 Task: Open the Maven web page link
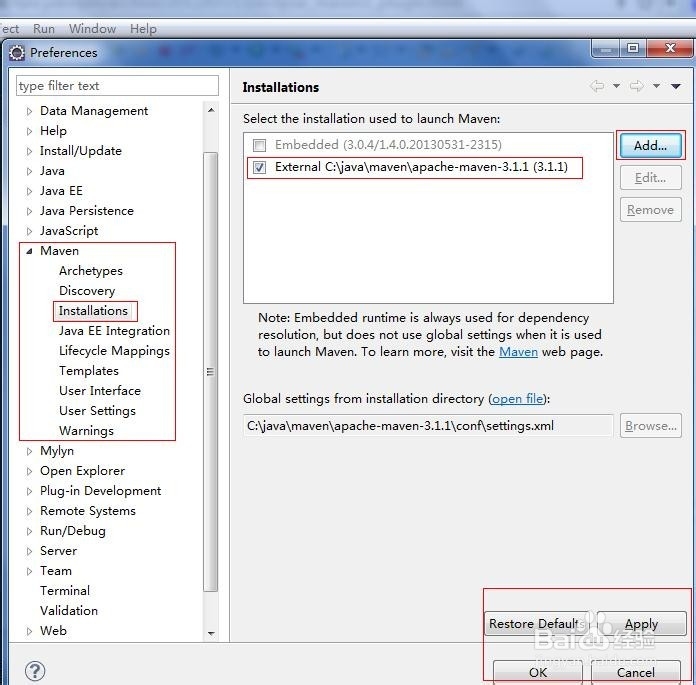(518, 352)
